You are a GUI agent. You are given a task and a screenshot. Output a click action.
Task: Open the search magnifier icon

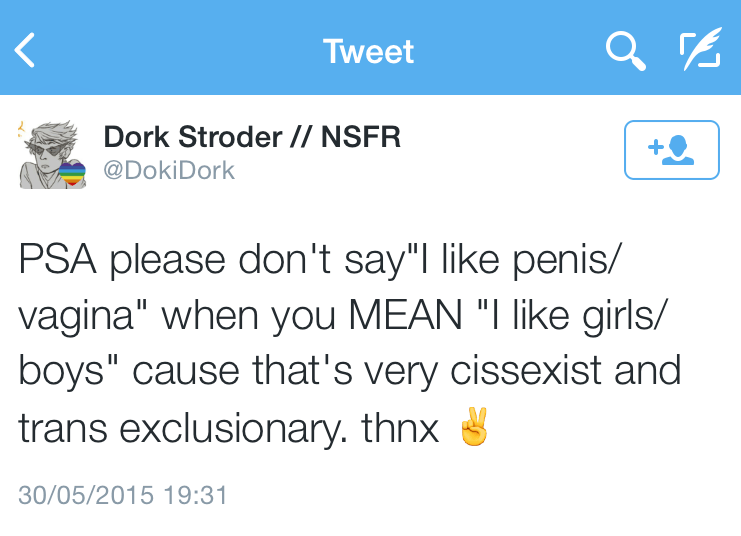click(625, 50)
